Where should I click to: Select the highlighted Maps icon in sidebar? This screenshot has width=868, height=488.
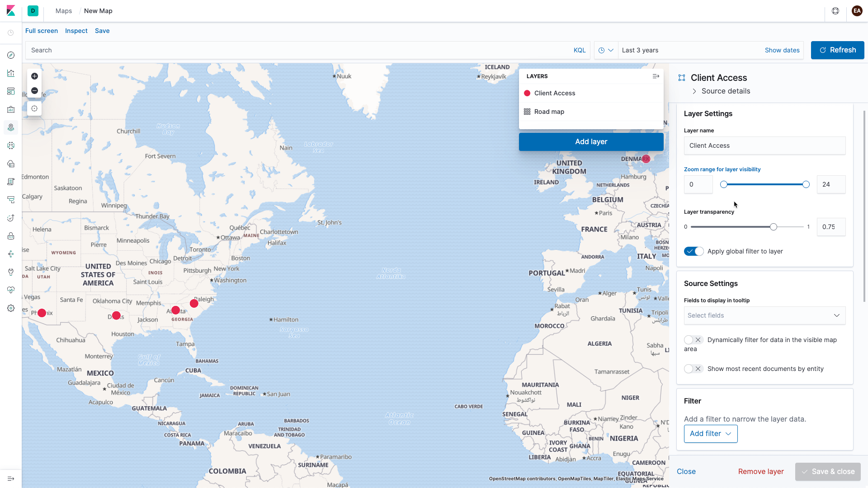[x=11, y=127]
